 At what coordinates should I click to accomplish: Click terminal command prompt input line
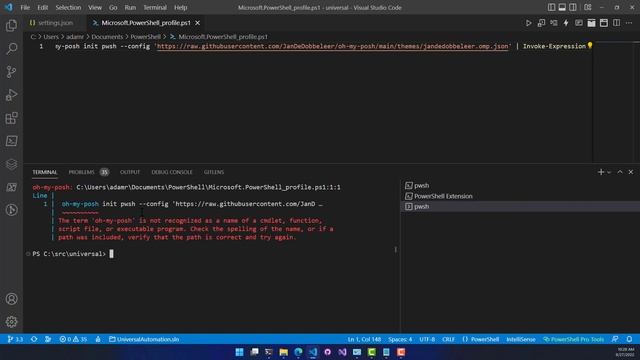pos(212,254)
